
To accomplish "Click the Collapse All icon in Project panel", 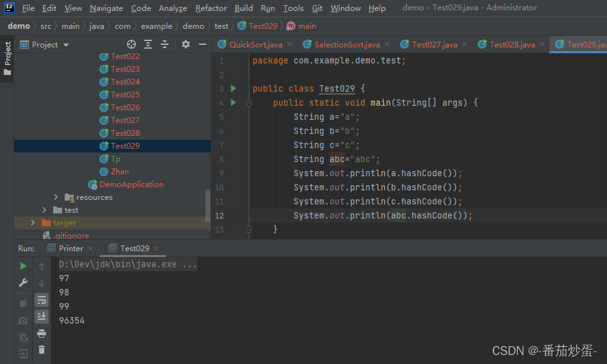I will point(165,44).
